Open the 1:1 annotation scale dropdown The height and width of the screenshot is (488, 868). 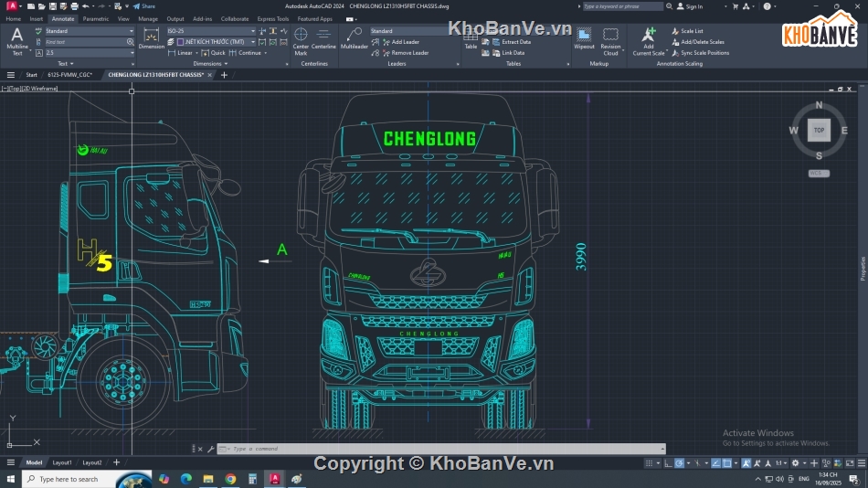point(780,463)
